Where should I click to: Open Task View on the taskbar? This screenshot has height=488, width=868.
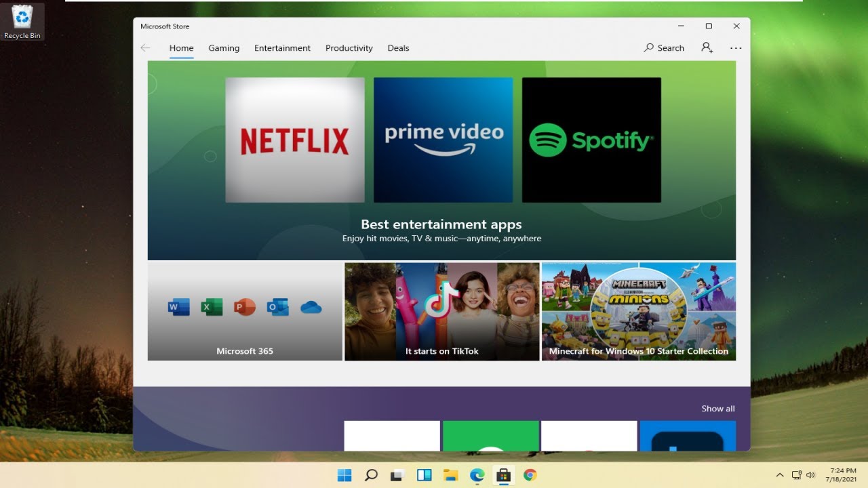point(397,475)
